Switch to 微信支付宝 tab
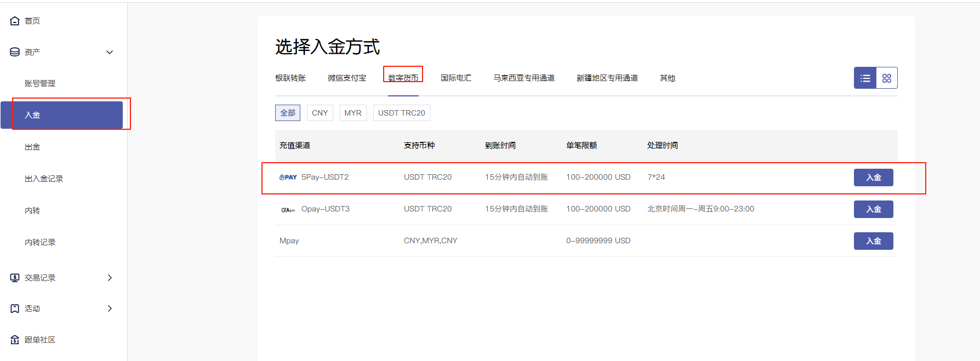 coord(347,78)
